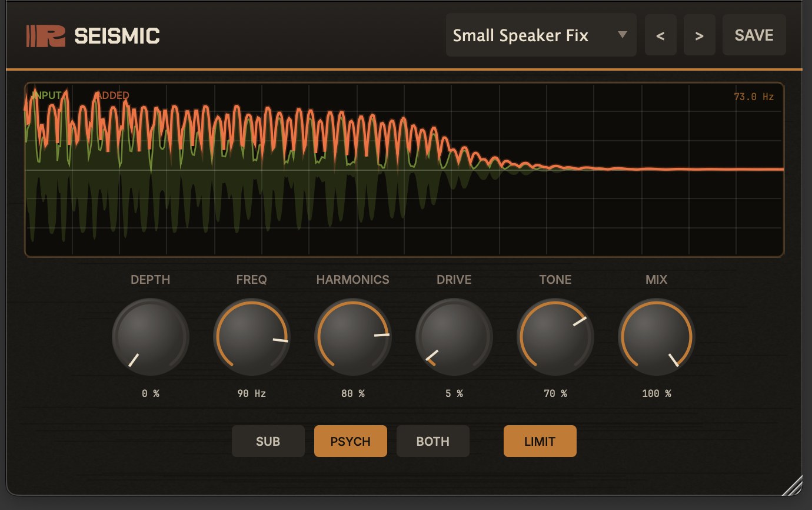Click the ADDED legend label
This screenshot has width=812, height=510.
(x=112, y=95)
